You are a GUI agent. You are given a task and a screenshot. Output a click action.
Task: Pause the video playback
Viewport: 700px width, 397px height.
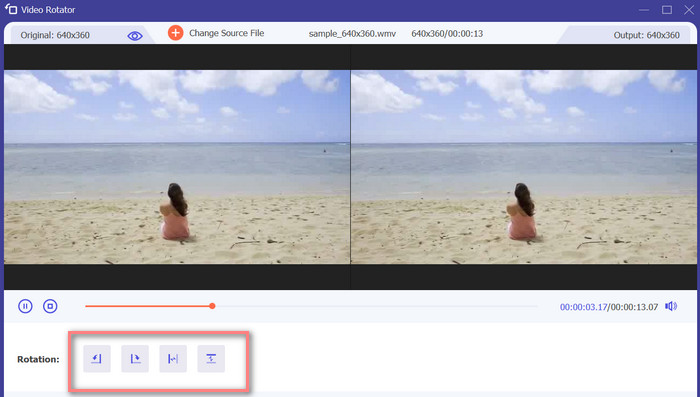pos(25,306)
